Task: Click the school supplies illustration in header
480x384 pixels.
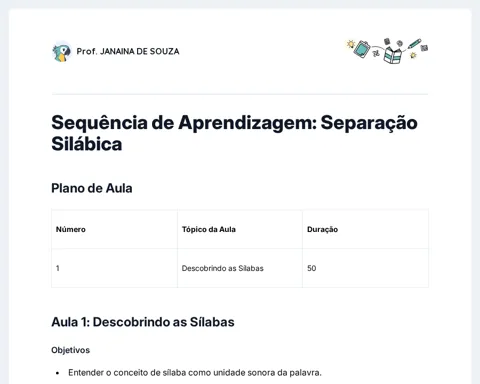Action: 387,51
